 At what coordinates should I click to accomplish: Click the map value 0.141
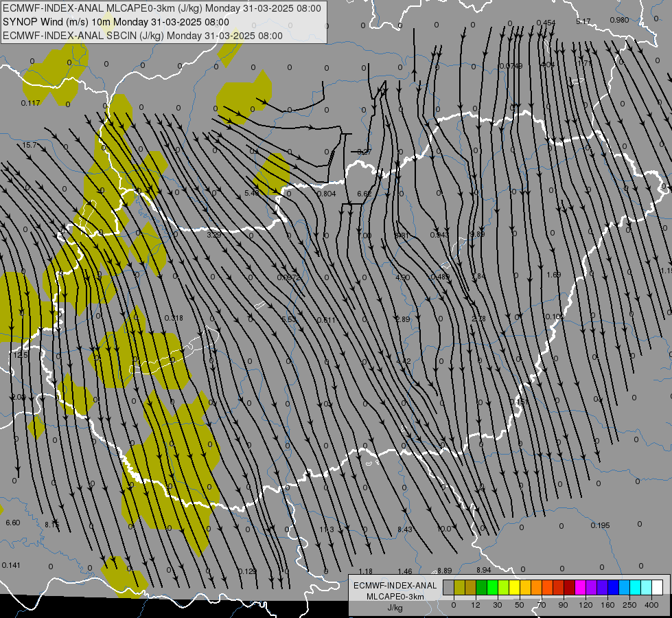[x=11, y=565]
